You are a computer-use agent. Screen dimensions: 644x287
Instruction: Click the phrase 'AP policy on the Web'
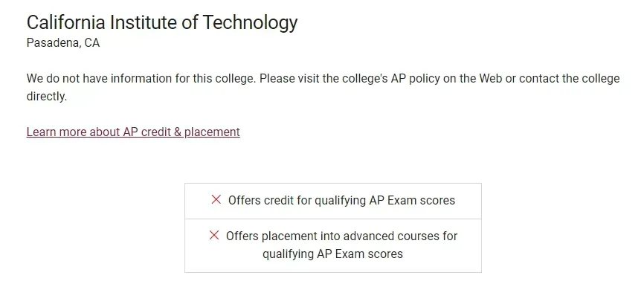445,78
